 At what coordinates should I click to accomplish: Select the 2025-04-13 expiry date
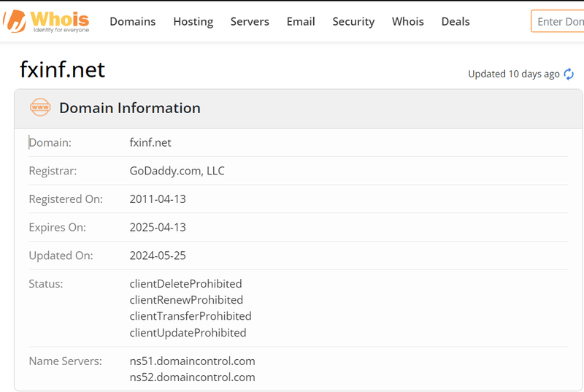[158, 228]
